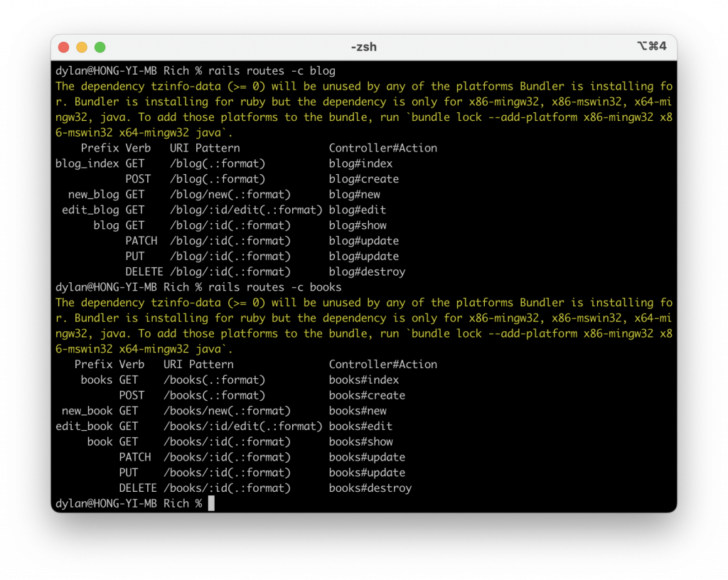This screenshot has height=580, width=728.
Task: Click the DELETE verb in books routes
Action: (138, 488)
